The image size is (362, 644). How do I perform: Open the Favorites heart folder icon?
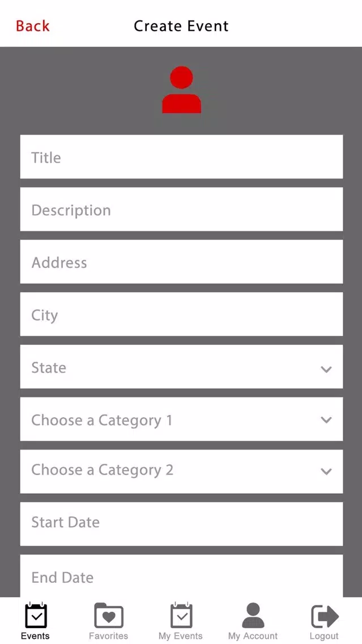pos(109,615)
